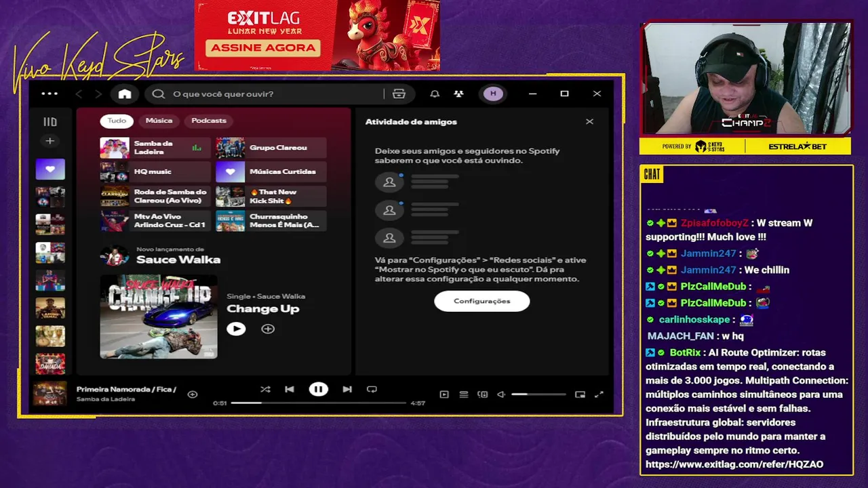Toggle shuffle in the player
The height and width of the screenshot is (488, 868).
click(265, 390)
